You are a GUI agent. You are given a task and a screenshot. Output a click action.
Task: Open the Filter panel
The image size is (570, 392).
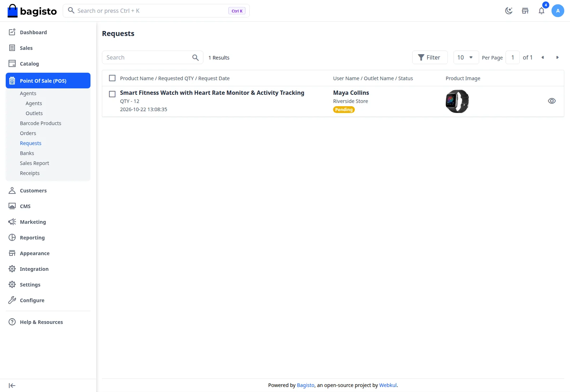click(x=430, y=57)
